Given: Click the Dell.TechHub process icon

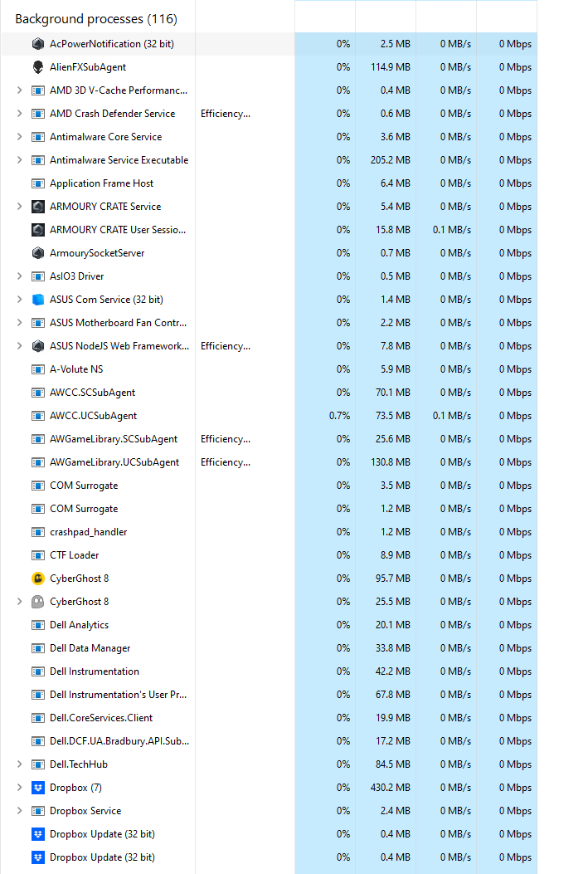Looking at the screenshot, I should 38,764.
